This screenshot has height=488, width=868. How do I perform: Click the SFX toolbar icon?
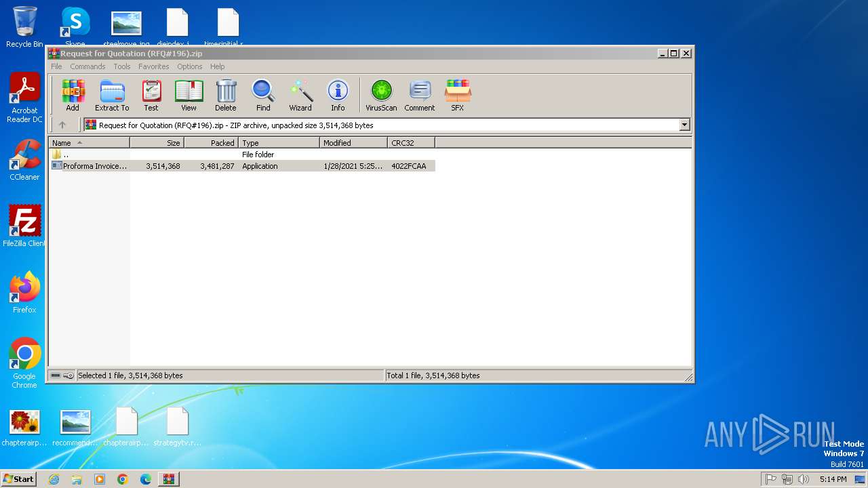[x=458, y=95]
